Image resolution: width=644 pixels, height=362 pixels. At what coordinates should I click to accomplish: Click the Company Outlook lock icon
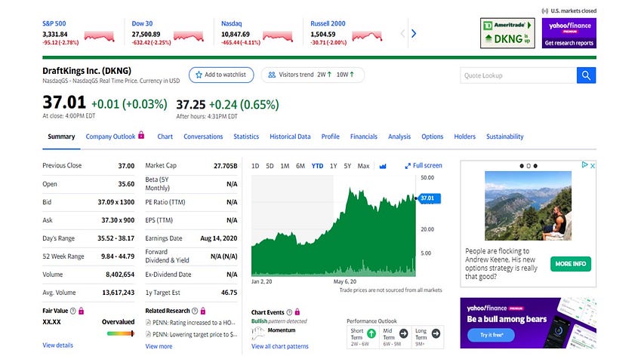point(141,135)
